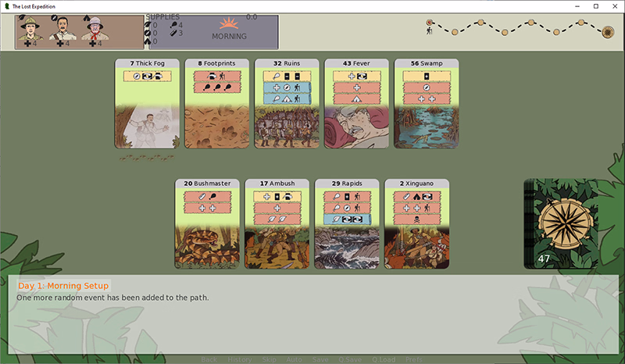Click the SUPPLIES label
The image size is (625, 364).
click(162, 17)
